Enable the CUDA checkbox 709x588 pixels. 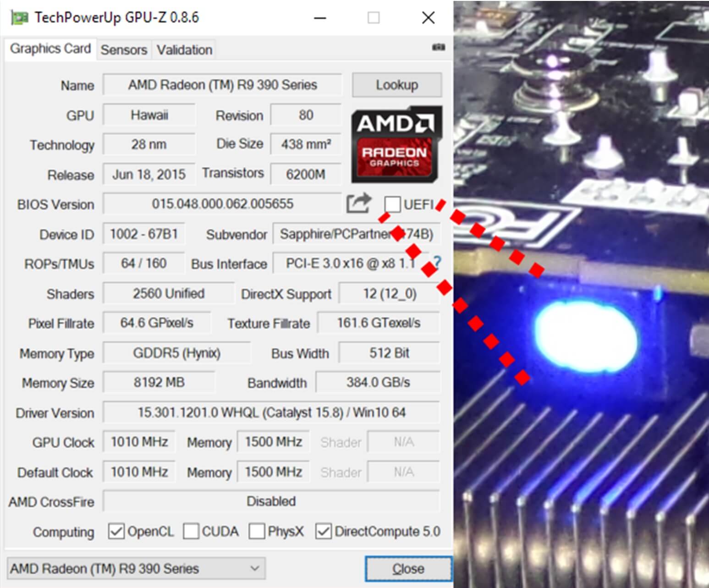pos(191,532)
